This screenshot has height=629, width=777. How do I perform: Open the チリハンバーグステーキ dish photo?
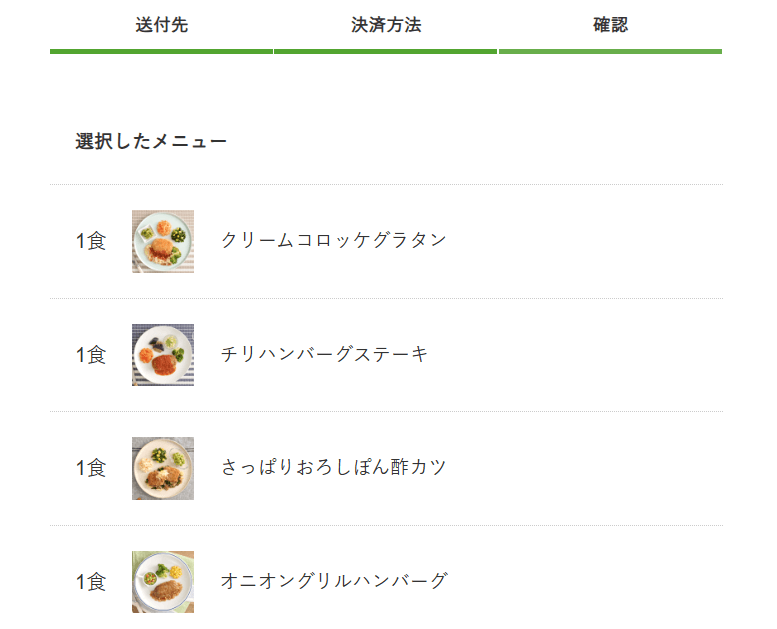(163, 355)
